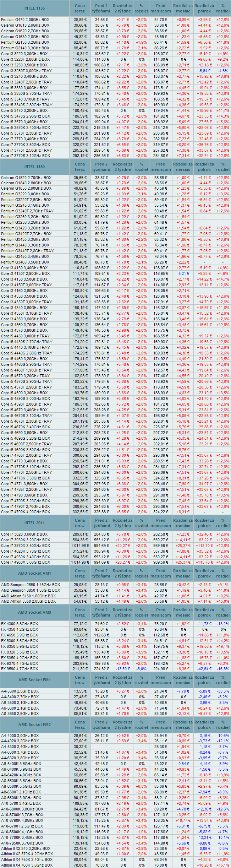Image resolution: width=231 pixels, height=868 pixels.
Task: Select the AMD Sempron 2650 1,45GHz BOX row label
Action: (31, 585)
